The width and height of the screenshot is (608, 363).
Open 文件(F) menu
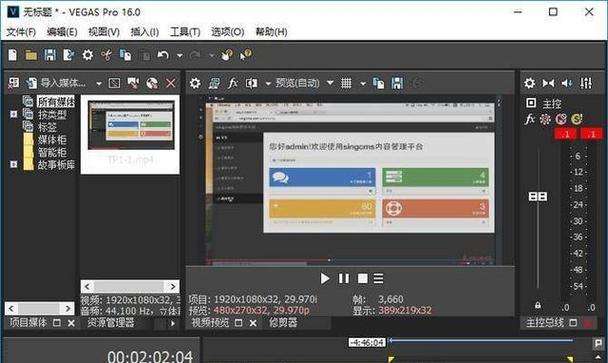(x=21, y=32)
